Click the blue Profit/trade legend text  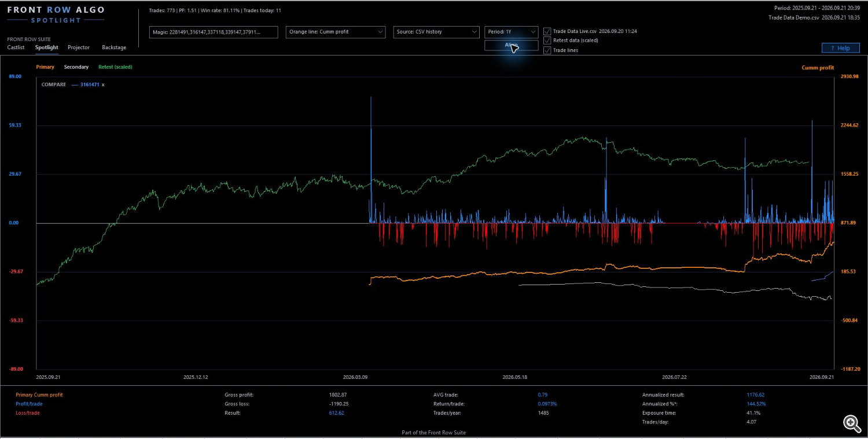click(x=28, y=404)
